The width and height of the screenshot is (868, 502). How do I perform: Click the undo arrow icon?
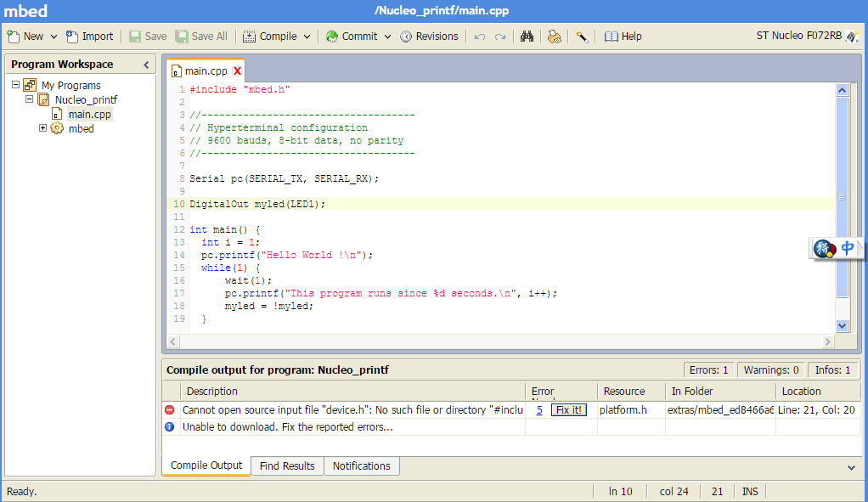click(x=480, y=37)
